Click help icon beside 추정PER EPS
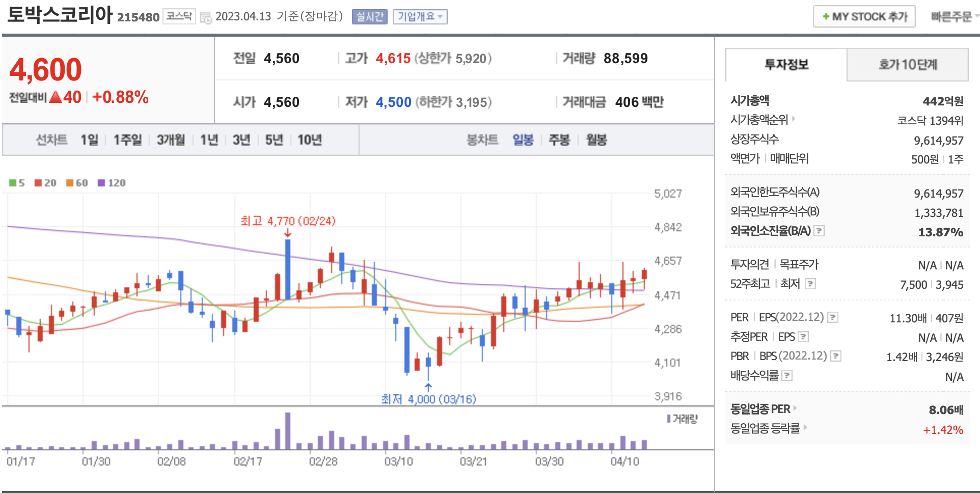Screen dimensions: 980x493 click(x=803, y=337)
